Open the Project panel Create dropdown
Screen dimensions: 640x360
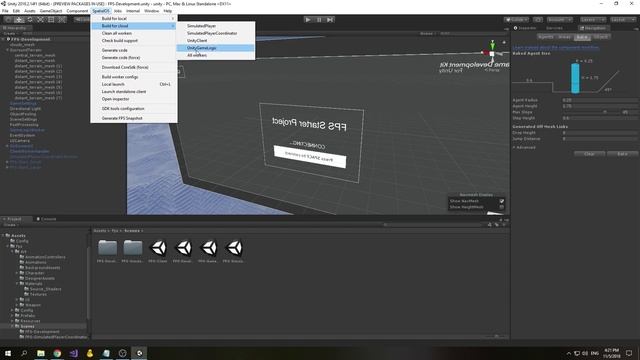(x=11, y=224)
